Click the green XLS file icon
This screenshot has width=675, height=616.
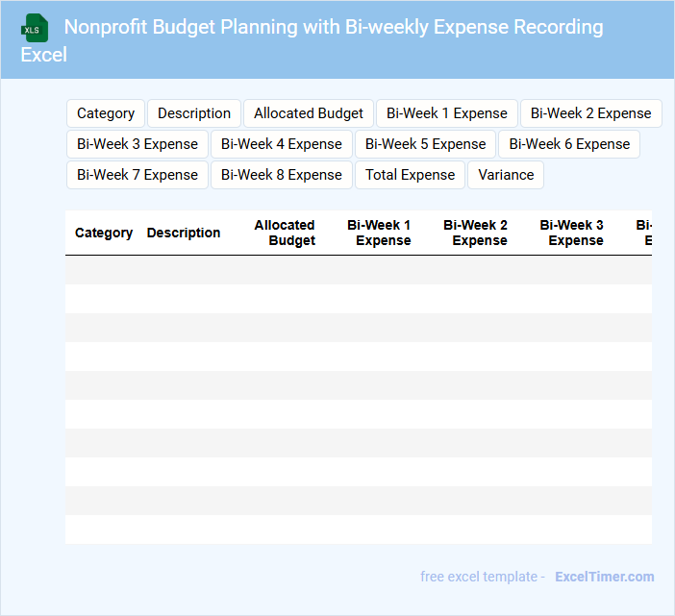coord(36,28)
